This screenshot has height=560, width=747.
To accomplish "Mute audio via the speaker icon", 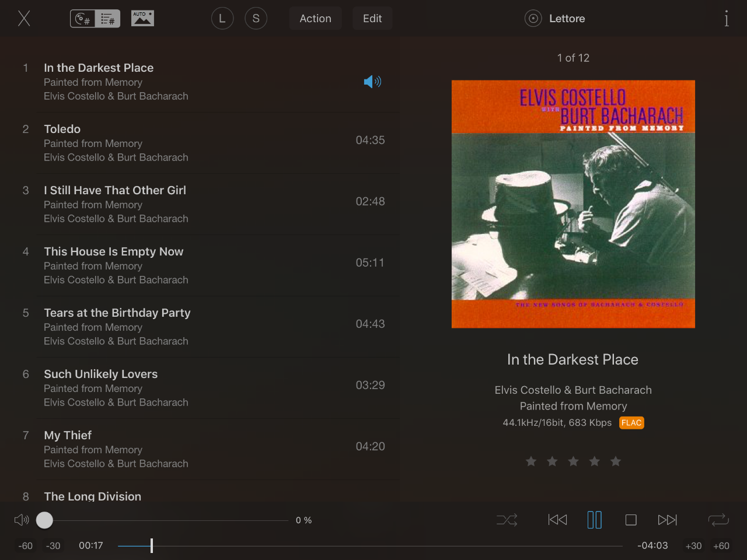I will click(x=22, y=520).
